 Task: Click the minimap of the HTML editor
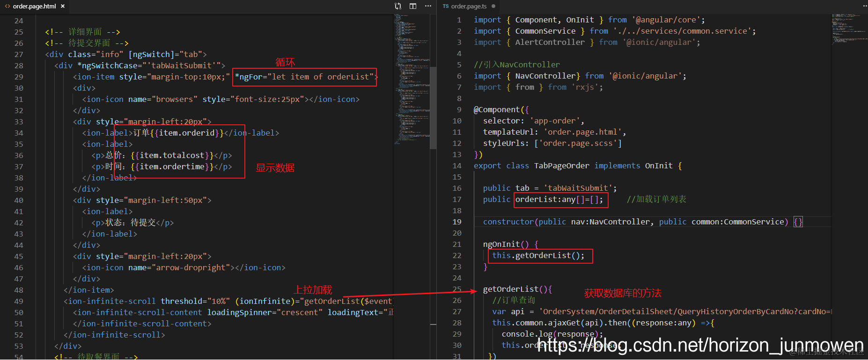coord(412,79)
